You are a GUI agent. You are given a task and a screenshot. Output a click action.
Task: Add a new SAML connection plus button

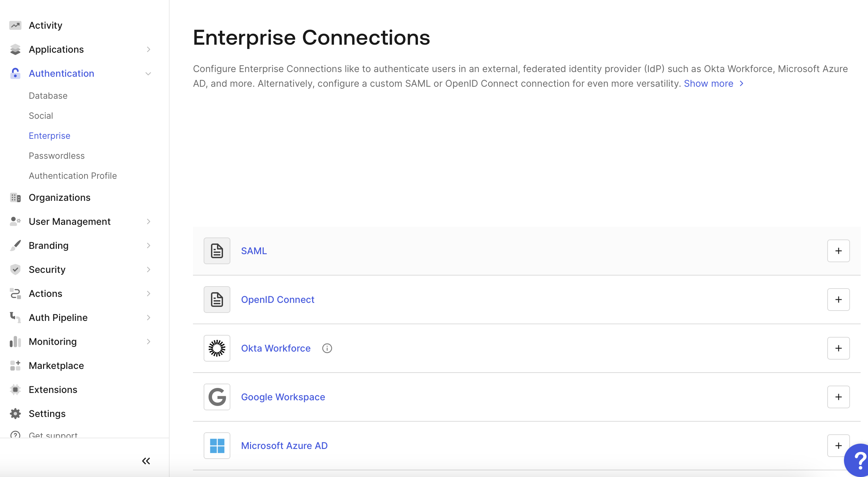(838, 251)
